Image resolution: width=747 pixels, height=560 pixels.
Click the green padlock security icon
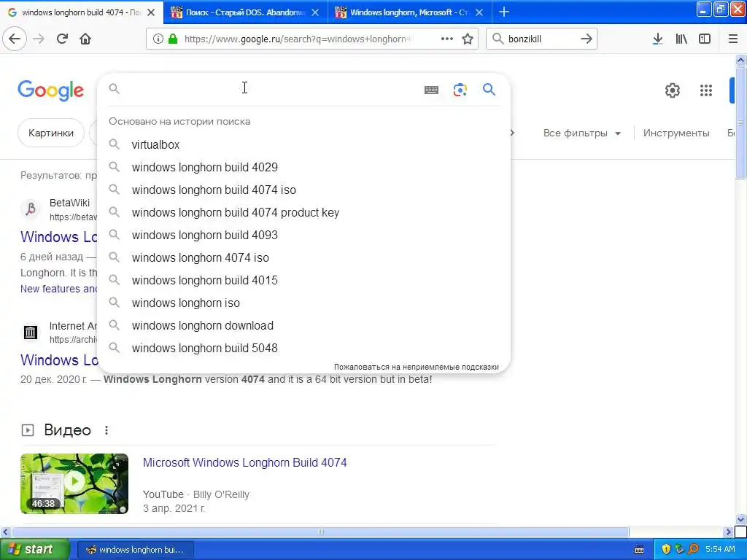coord(172,39)
